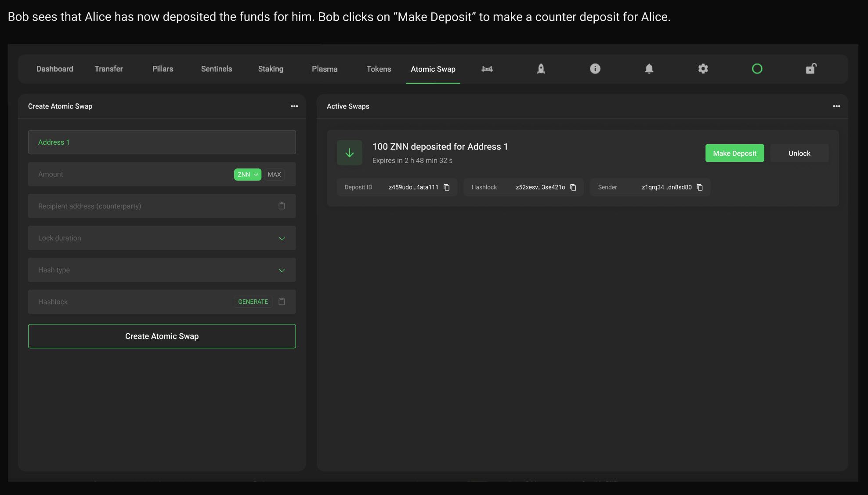Expand the Lock duration dropdown
Screen dimensions: 868x495
coord(282,238)
